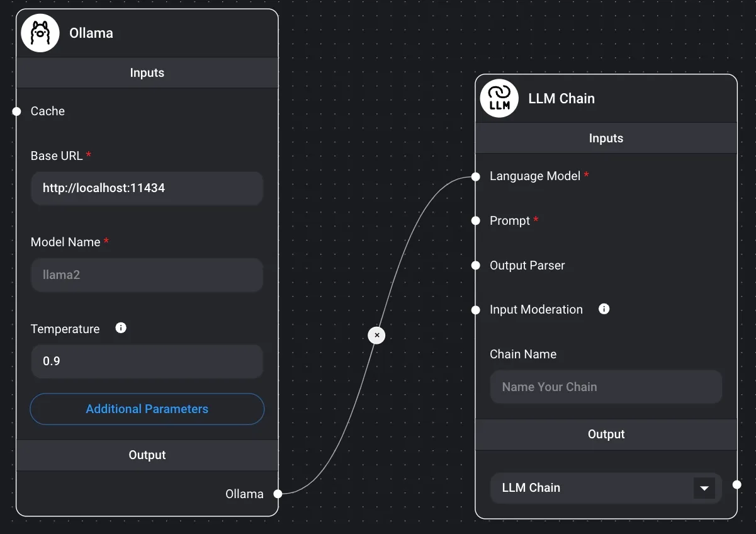The image size is (756, 534).
Task: Click the dropdown arrow in Output selector
Action: pyautogui.click(x=704, y=488)
